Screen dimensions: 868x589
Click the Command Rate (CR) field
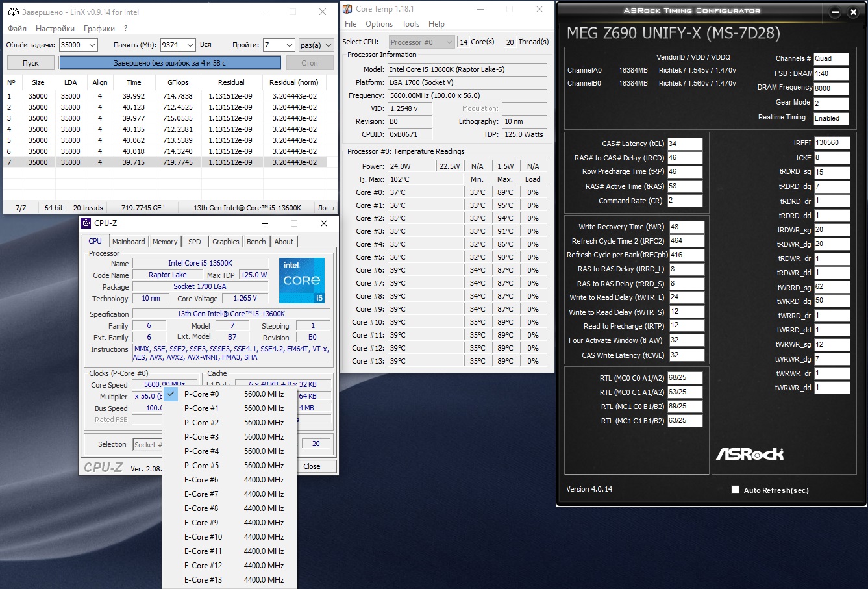685,201
